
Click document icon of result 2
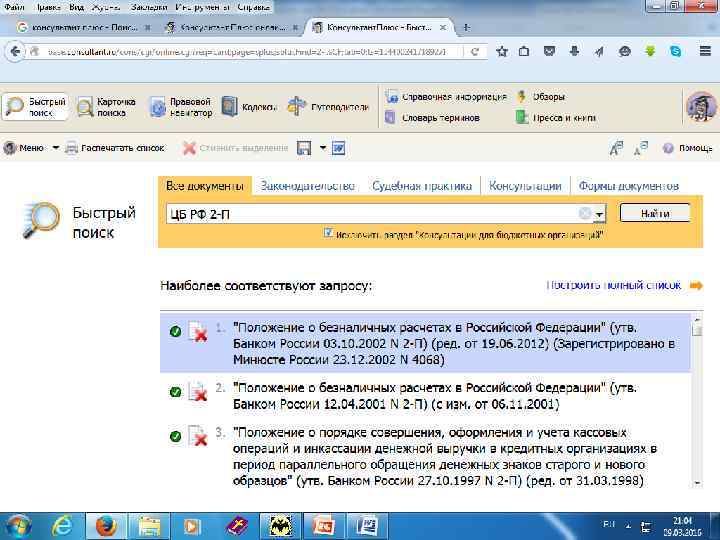pyautogui.click(x=198, y=391)
